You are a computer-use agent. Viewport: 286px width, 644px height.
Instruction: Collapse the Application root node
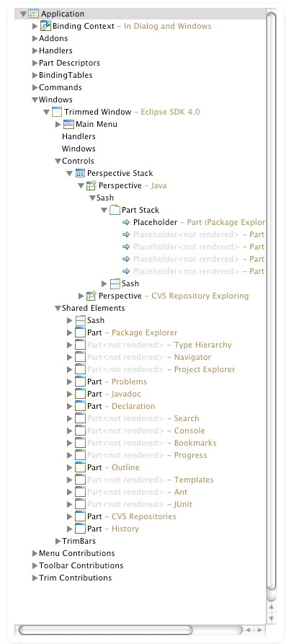click(x=23, y=14)
